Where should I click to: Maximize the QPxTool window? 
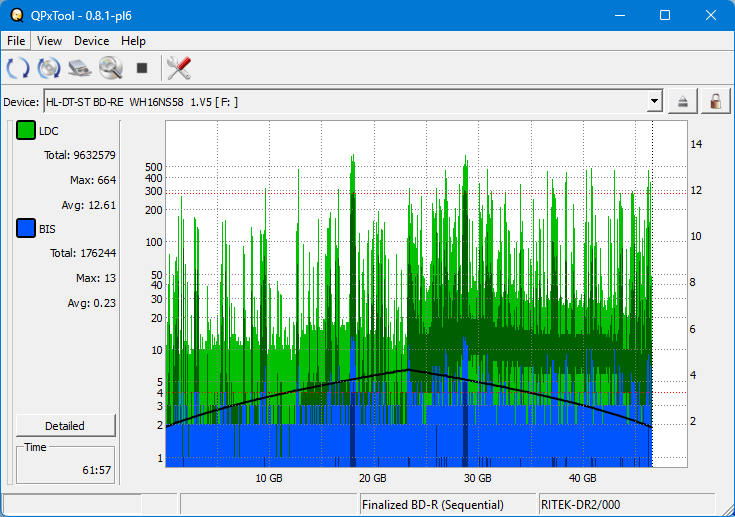(664, 15)
